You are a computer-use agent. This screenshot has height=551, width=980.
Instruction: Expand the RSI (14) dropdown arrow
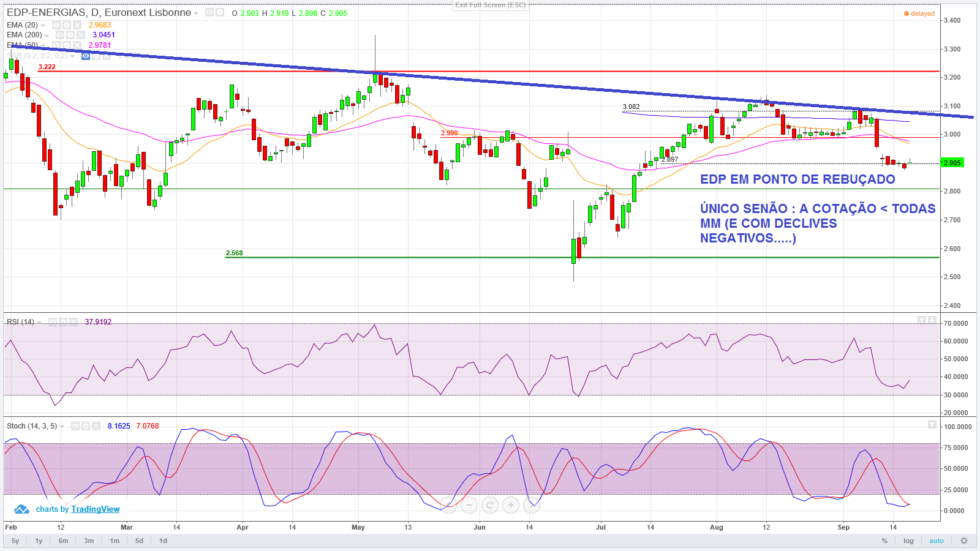coord(39,323)
